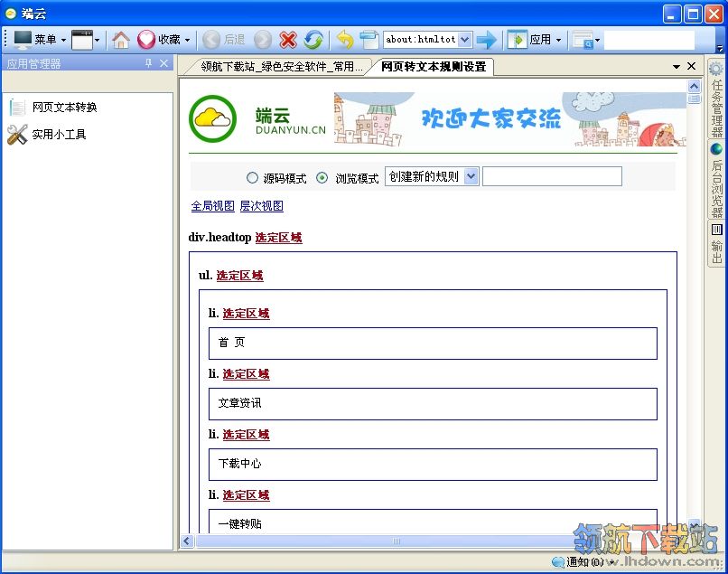The image size is (728, 574).
Task: Click the rule name input field
Action: 552,176
